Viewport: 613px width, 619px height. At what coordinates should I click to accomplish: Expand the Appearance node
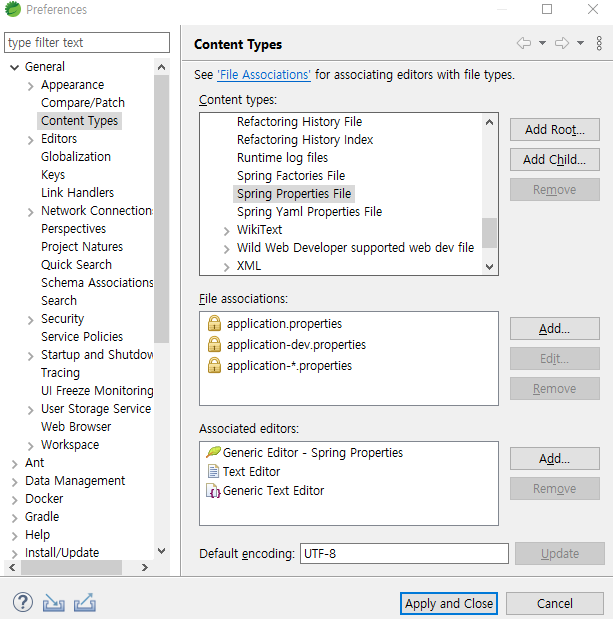click(30, 86)
